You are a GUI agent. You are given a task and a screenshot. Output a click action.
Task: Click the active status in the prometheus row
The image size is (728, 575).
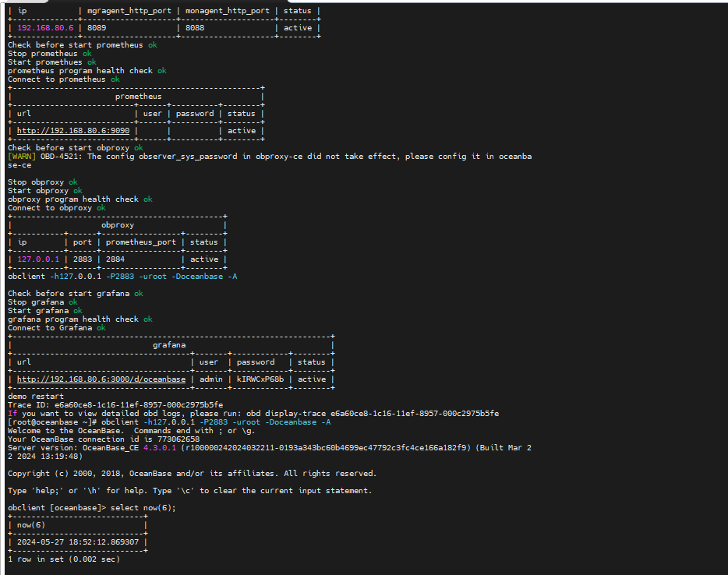(x=242, y=131)
